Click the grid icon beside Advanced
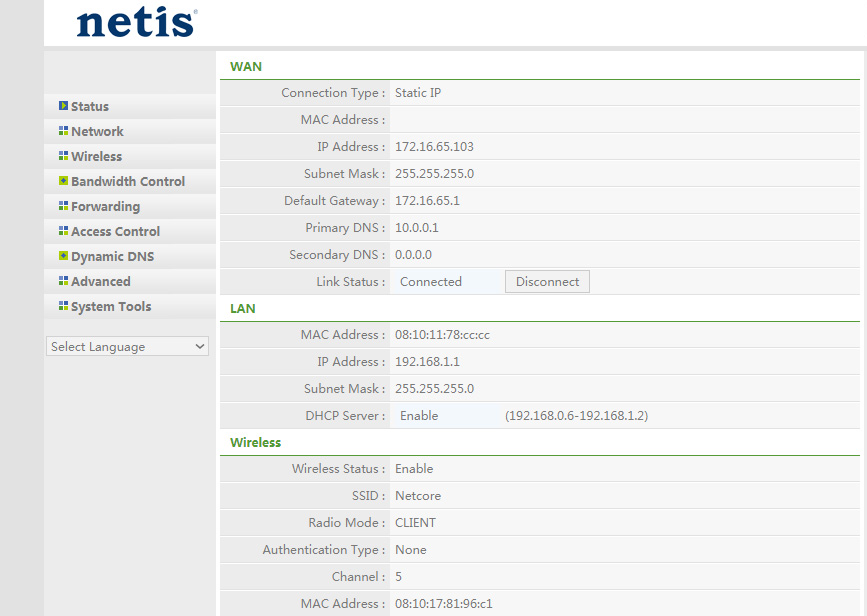The image size is (867, 616). pyautogui.click(x=63, y=281)
